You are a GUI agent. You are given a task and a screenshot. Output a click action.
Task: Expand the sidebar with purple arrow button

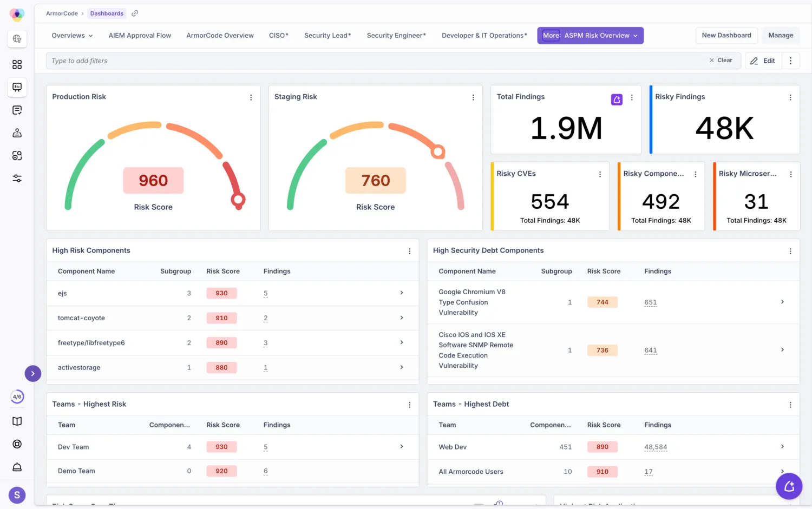[33, 373]
